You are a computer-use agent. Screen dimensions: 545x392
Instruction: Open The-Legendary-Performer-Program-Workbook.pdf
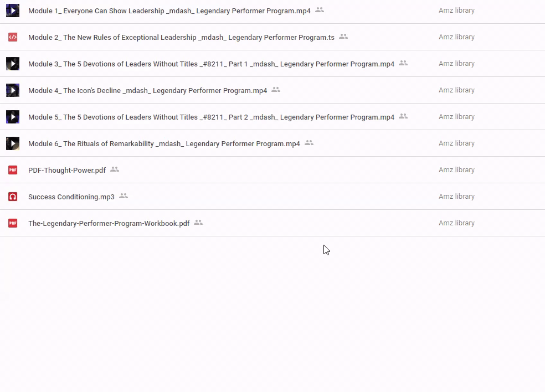[109, 224]
